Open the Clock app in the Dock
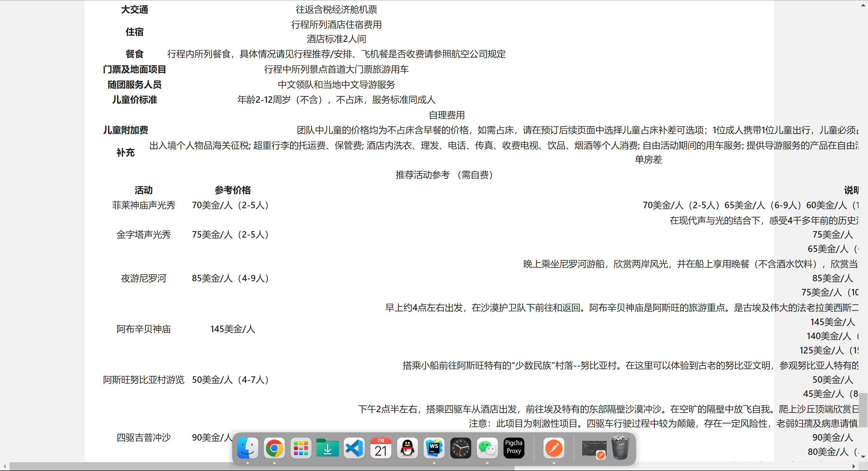This screenshot has width=868, height=471. pos(460,448)
